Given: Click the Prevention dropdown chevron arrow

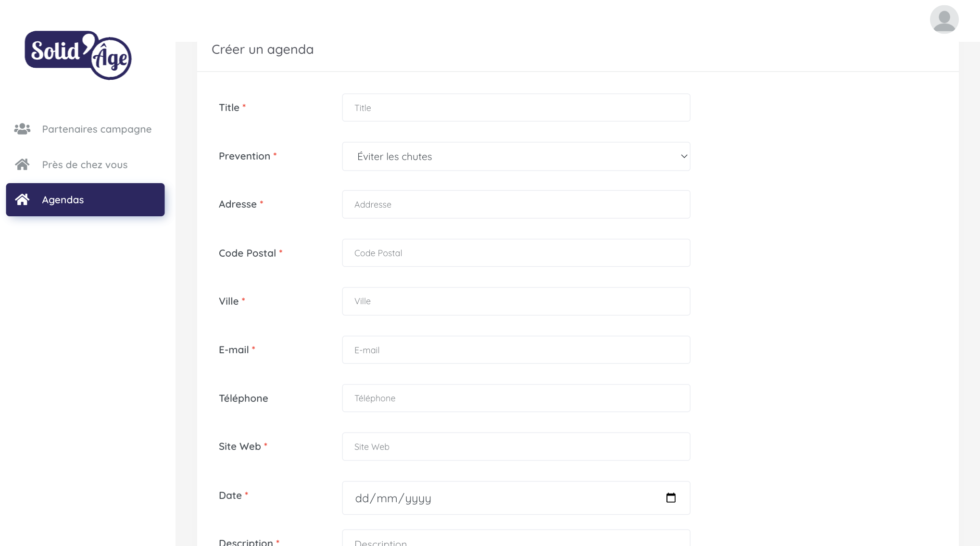Looking at the screenshot, I should coord(684,156).
